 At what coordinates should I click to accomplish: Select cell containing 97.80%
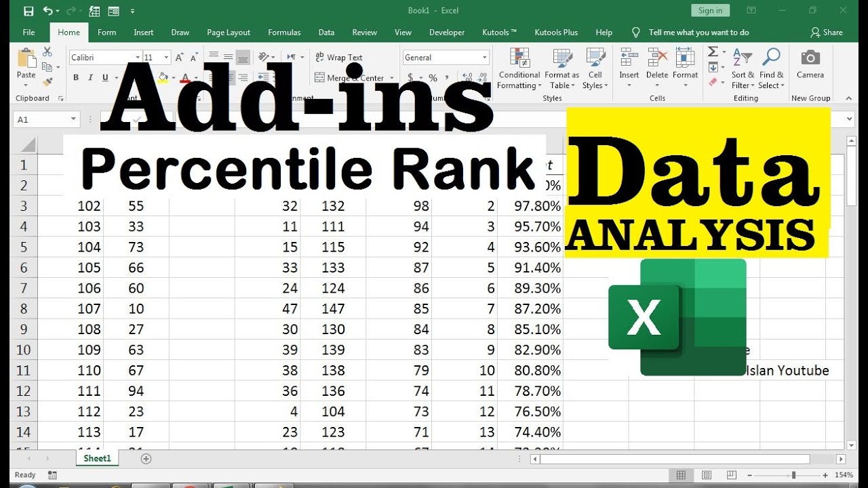530,206
